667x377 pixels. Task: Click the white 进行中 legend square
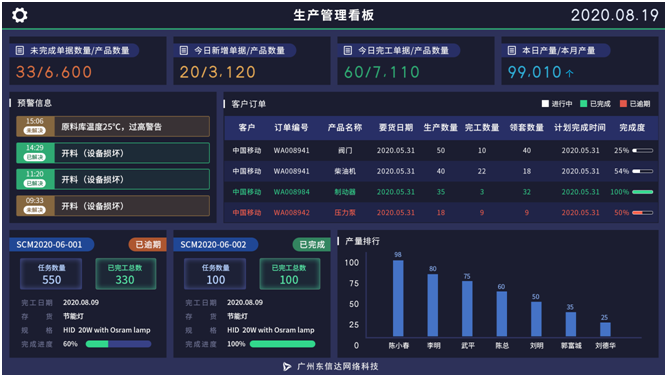(545, 103)
